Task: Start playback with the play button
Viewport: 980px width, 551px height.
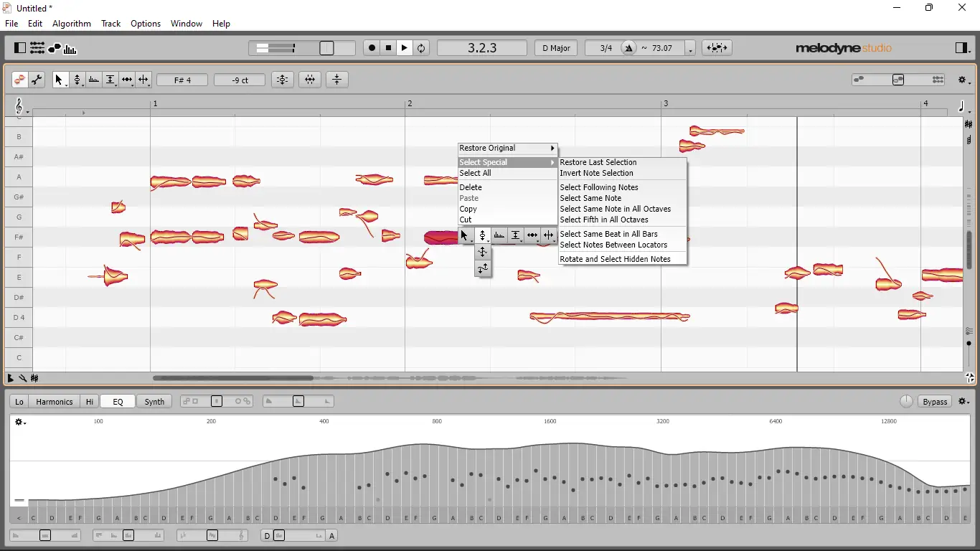Action: tap(405, 48)
